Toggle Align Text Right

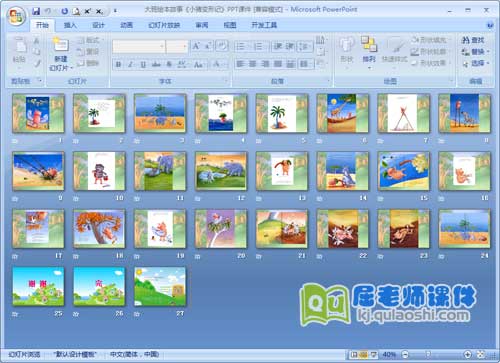[265, 64]
